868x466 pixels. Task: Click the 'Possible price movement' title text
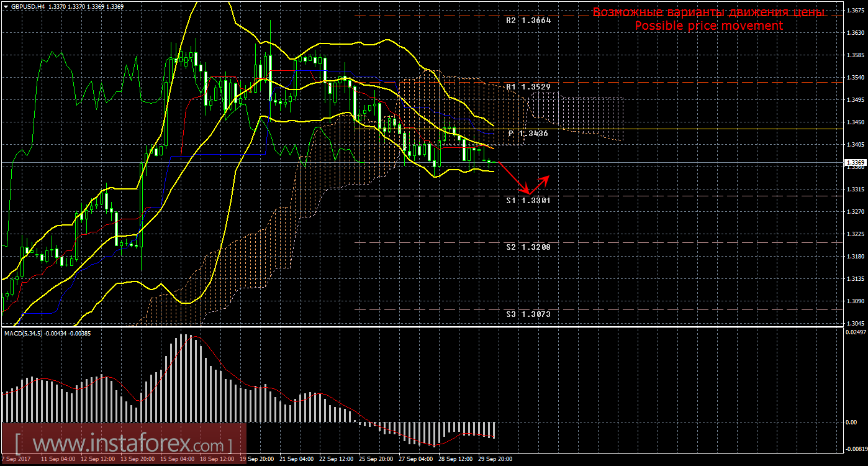coord(708,25)
